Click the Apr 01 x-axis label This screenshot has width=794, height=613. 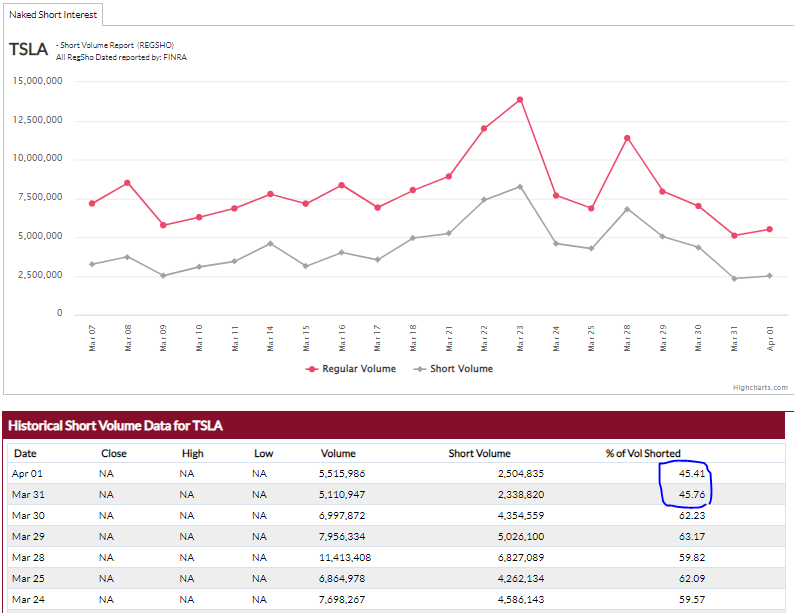tap(770, 338)
